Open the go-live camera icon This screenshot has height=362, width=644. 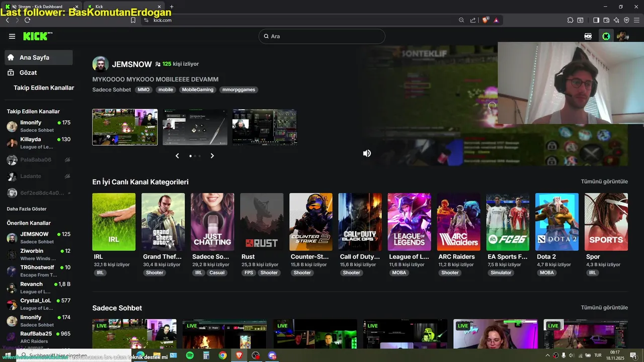[588, 36]
